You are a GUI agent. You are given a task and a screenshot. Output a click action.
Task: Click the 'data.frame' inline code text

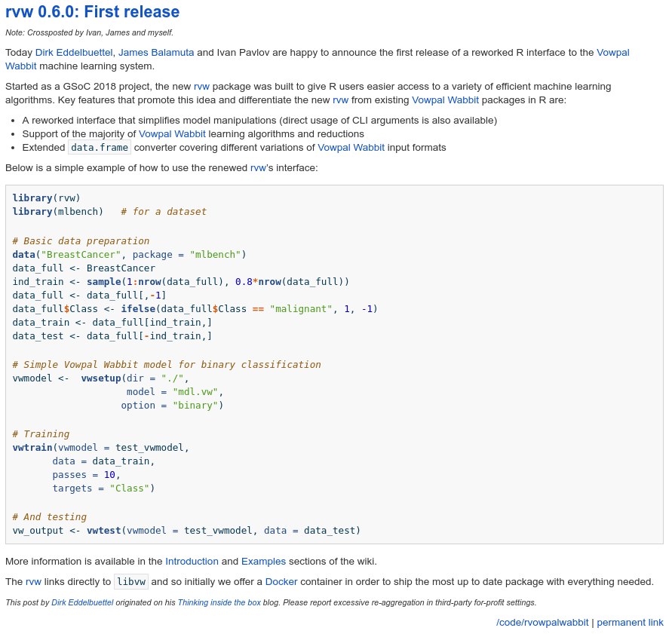point(100,148)
